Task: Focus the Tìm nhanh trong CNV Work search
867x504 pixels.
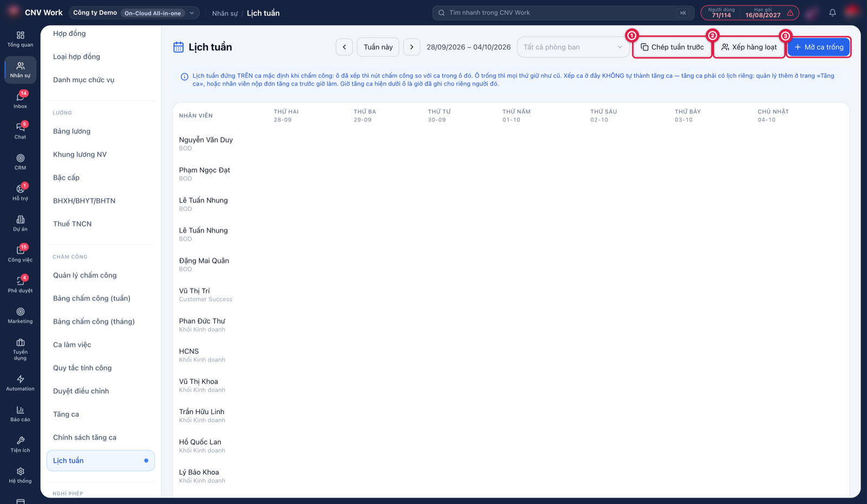Action: click(x=564, y=12)
